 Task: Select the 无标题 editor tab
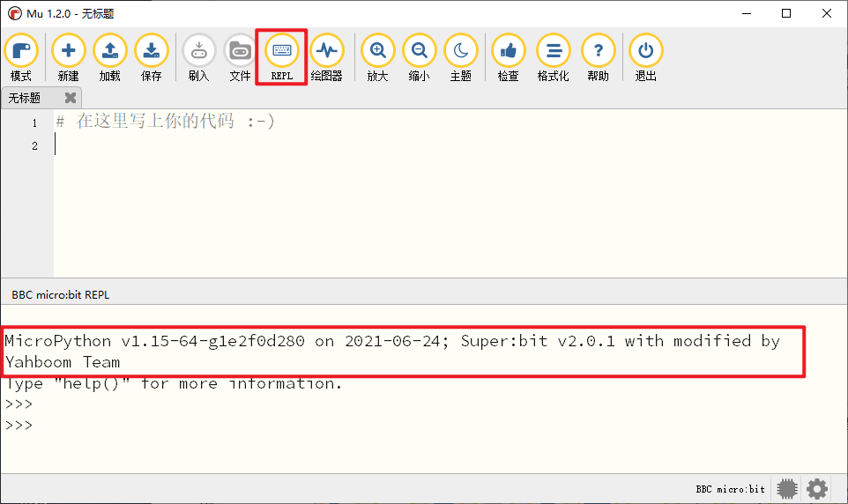pyautogui.click(x=26, y=98)
